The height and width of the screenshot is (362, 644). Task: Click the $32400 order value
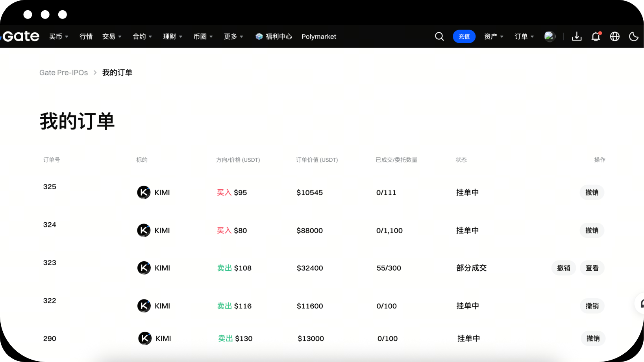point(310,268)
